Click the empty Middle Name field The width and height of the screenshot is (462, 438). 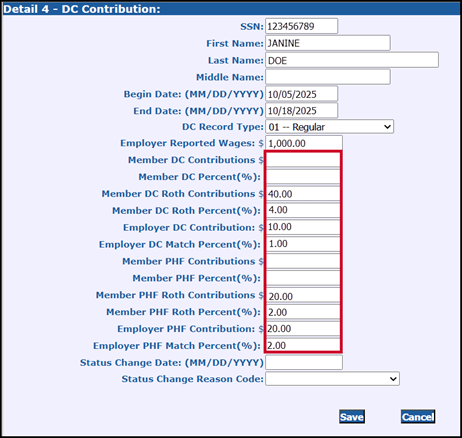(328, 77)
